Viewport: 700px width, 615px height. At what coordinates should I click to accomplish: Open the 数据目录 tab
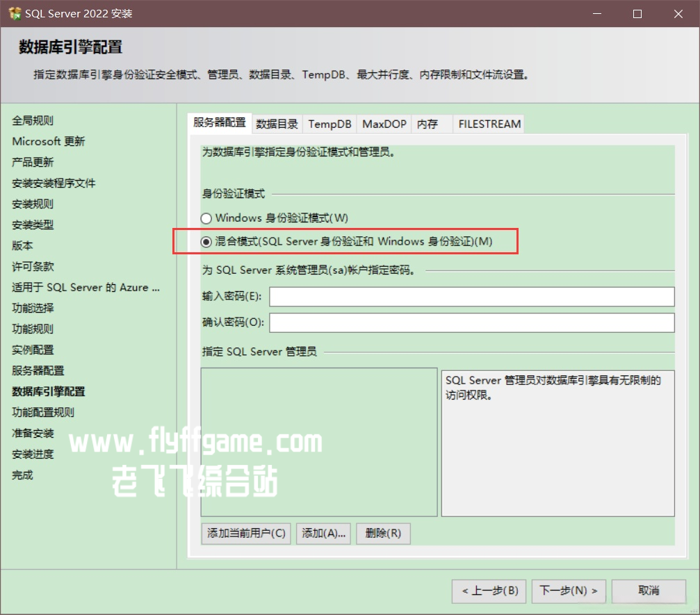pyautogui.click(x=277, y=124)
